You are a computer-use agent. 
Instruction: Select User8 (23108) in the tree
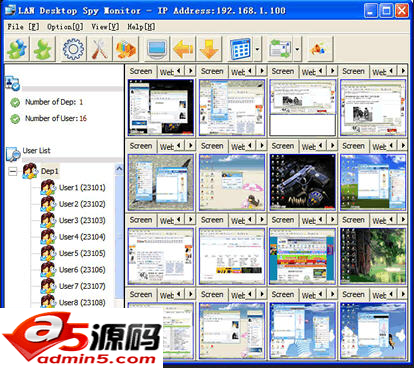tap(82, 303)
